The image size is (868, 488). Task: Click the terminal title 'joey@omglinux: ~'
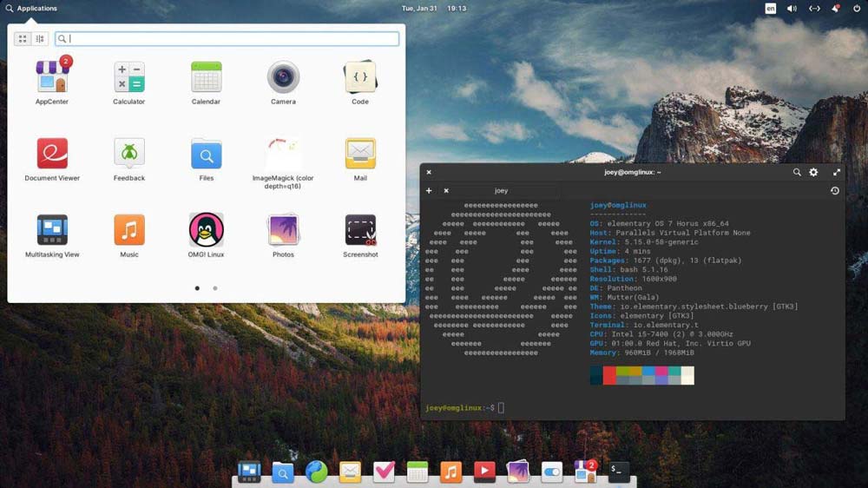[632, 172]
